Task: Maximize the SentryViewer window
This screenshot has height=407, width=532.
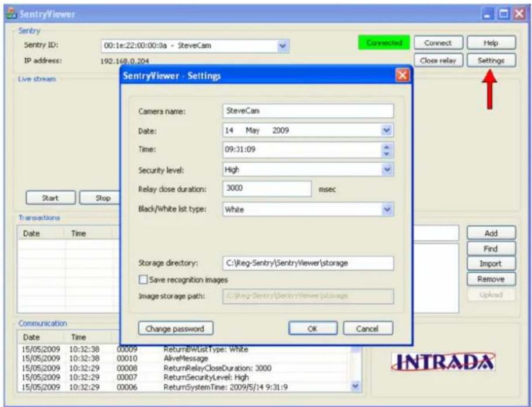Action: click(x=504, y=13)
